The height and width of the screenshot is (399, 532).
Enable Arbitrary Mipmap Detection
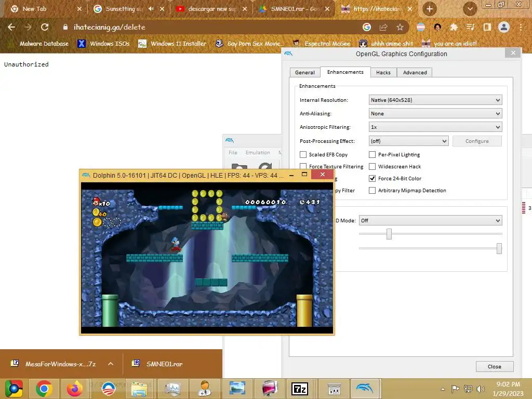pos(372,191)
